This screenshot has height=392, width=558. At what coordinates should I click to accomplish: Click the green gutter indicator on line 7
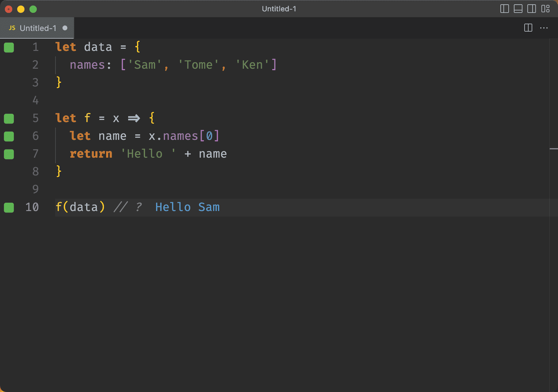(x=9, y=154)
